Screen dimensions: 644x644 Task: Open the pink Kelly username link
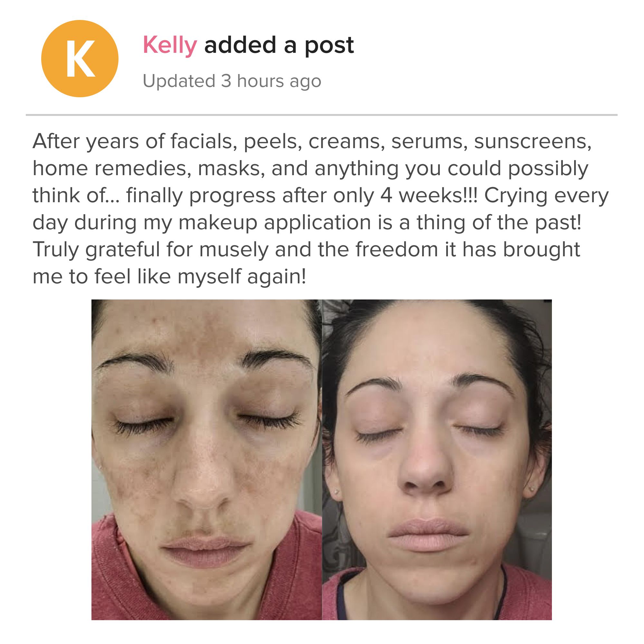click(170, 46)
